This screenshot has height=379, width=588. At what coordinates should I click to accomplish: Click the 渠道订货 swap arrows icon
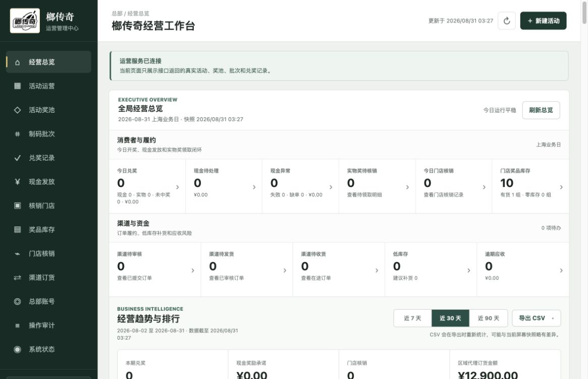pyautogui.click(x=17, y=277)
